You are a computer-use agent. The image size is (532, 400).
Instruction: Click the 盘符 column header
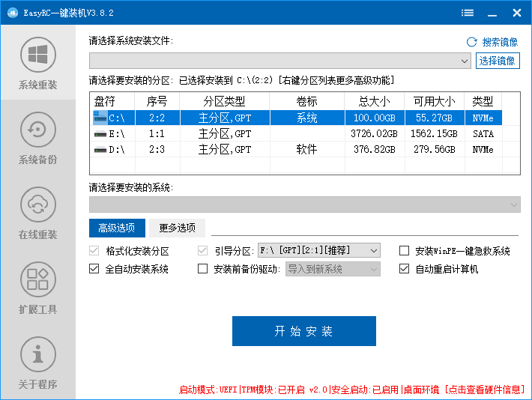(x=112, y=101)
